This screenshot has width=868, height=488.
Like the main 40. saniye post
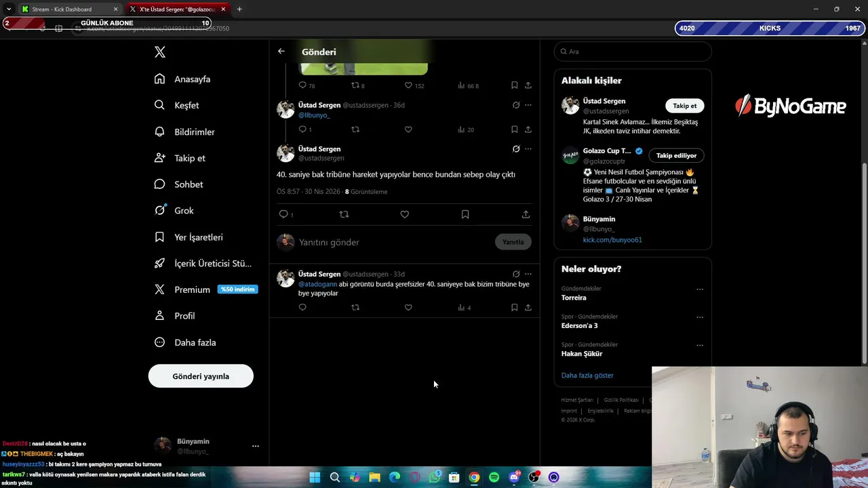[x=405, y=214]
